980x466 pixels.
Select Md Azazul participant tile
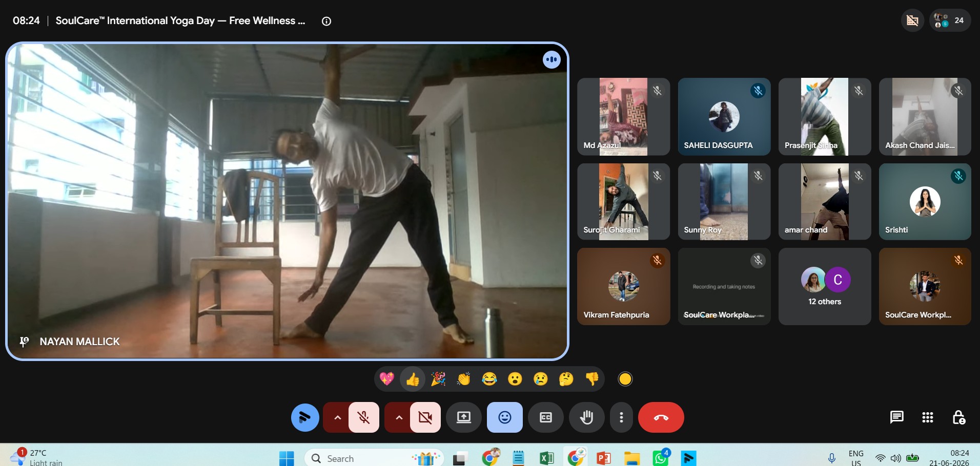[x=623, y=117]
